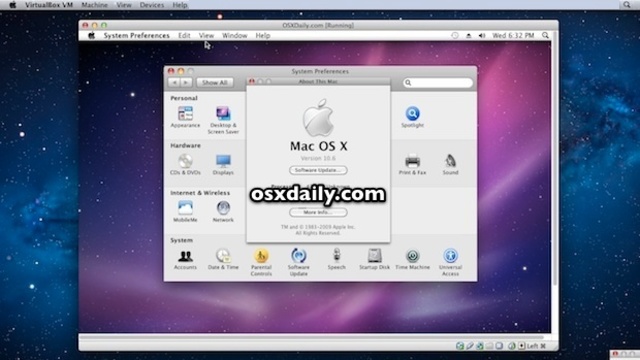Click the guest Time Machine menu bar icon
The width and height of the screenshot is (640, 360).
click(x=455, y=36)
